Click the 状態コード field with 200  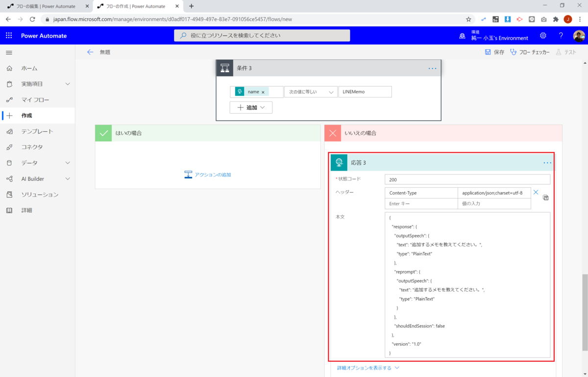[467, 179]
